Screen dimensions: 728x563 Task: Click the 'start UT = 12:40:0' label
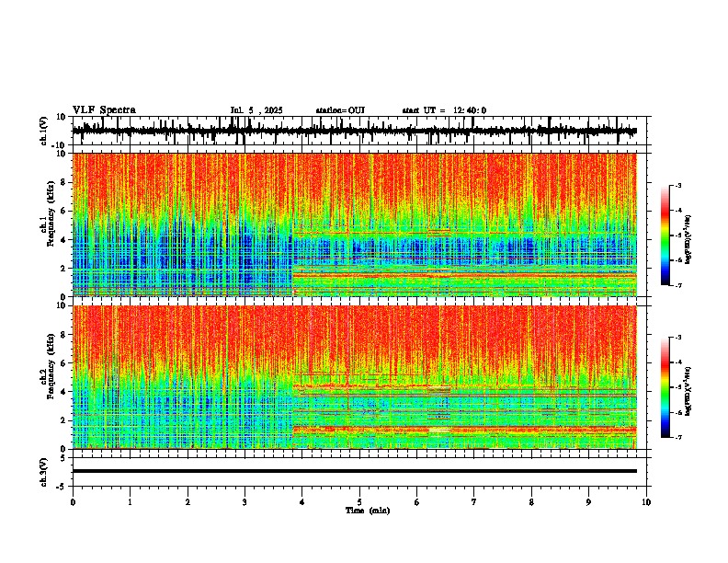(x=444, y=110)
